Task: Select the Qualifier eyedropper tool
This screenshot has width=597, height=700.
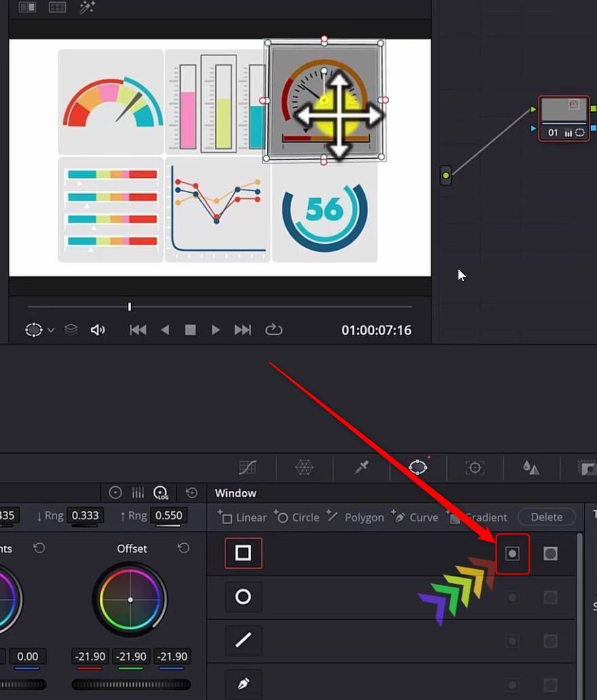Action: pyautogui.click(x=361, y=467)
